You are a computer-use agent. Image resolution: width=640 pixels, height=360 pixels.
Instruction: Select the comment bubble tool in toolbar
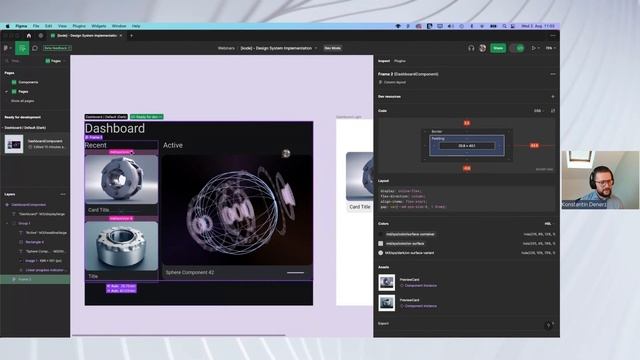point(35,48)
